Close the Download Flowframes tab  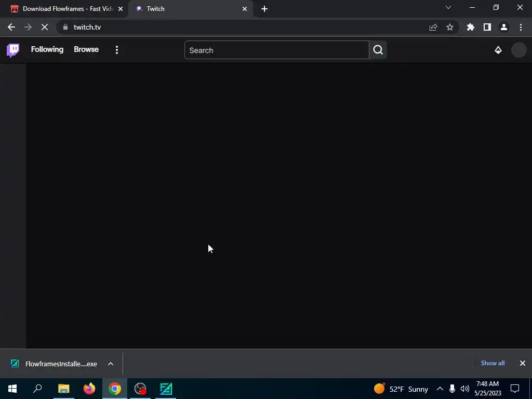121,9
